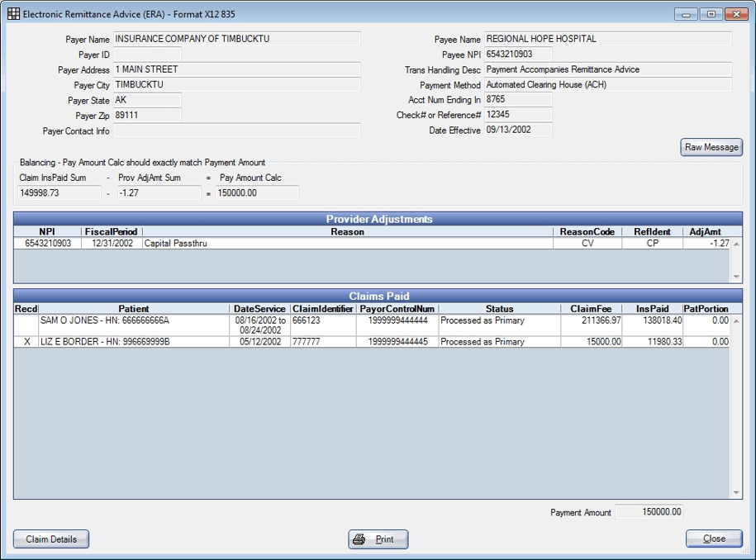Click the Payer Contact Info field

pos(238,131)
